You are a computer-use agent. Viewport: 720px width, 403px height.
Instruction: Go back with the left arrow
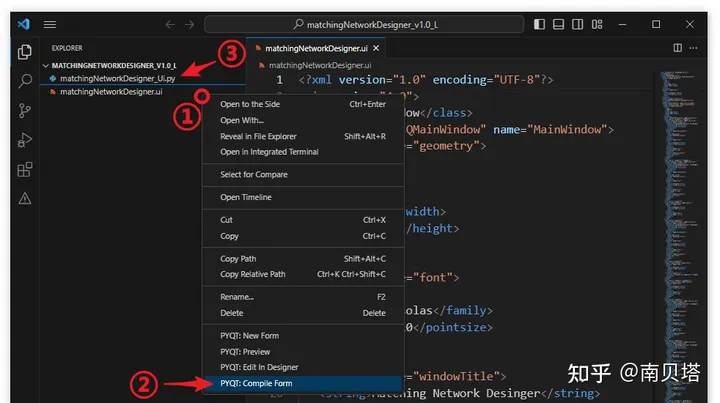[170, 24]
